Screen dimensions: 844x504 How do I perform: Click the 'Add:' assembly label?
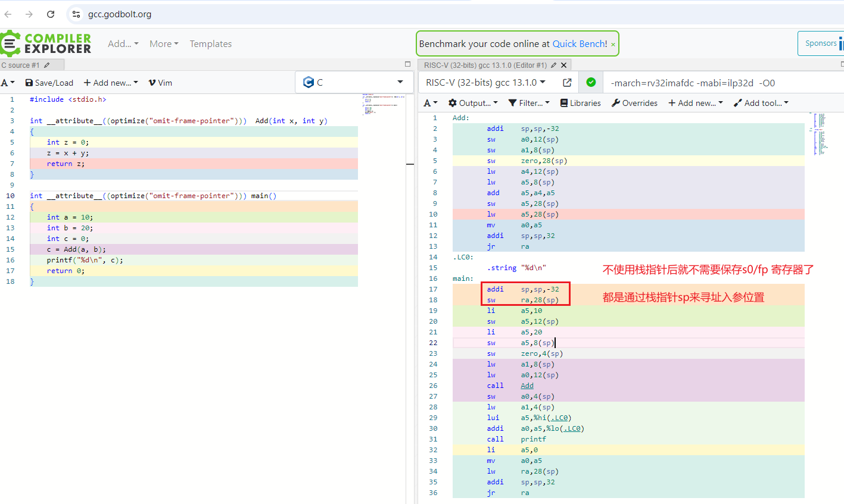[461, 118]
